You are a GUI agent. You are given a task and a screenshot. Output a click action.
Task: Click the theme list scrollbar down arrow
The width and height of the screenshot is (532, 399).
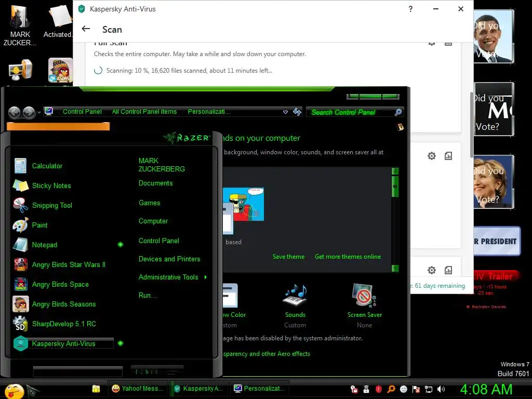pos(395,268)
